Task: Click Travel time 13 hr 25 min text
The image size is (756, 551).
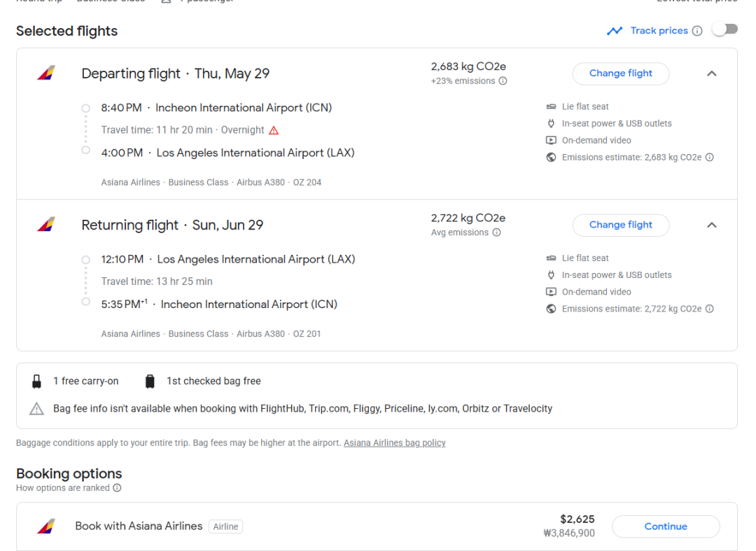Action: [x=157, y=281]
